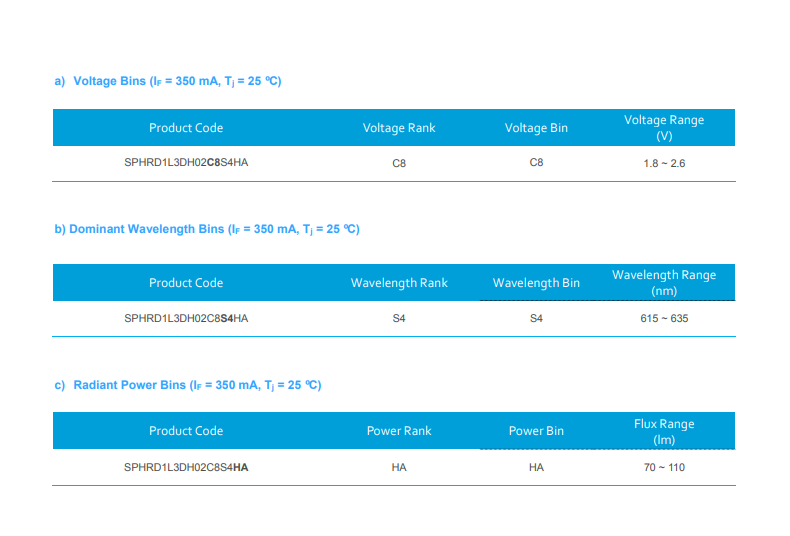
Task: Click the Voltage Bin column header
Action: tap(536, 128)
